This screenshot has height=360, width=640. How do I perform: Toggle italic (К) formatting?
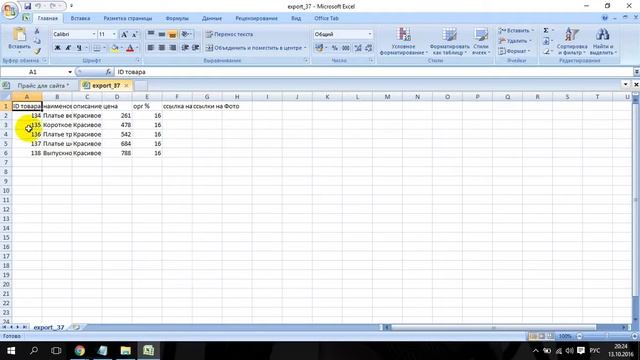(x=68, y=48)
